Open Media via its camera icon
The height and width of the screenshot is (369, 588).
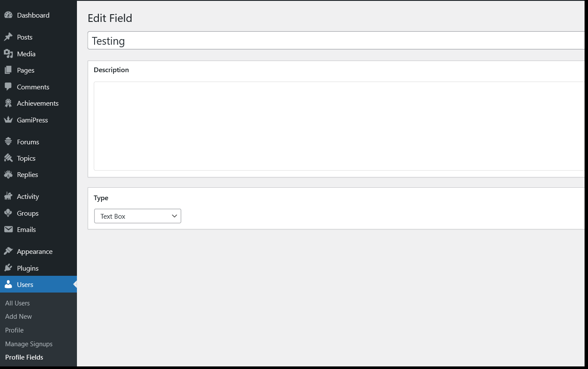[8, 54]
